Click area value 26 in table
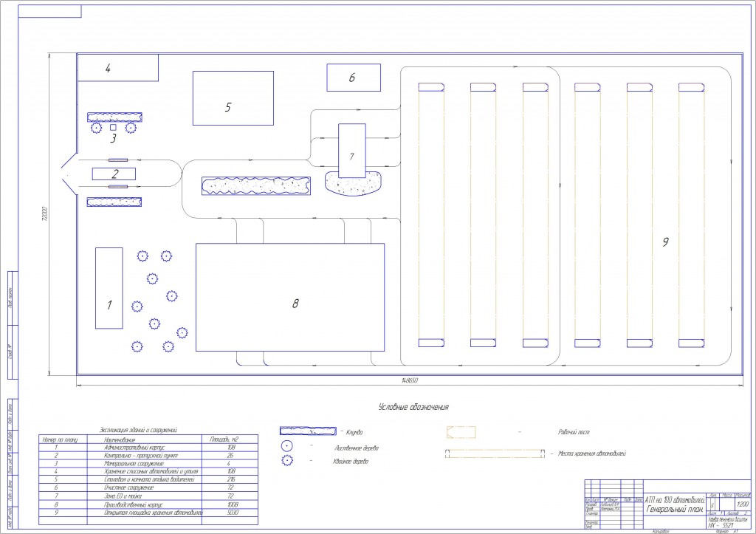This screenshot has width=756, height=534. [x=230, y=456]
